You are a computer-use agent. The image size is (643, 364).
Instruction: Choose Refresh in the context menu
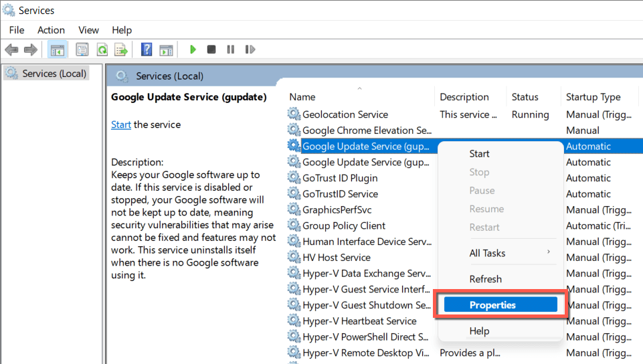(485, 279)
